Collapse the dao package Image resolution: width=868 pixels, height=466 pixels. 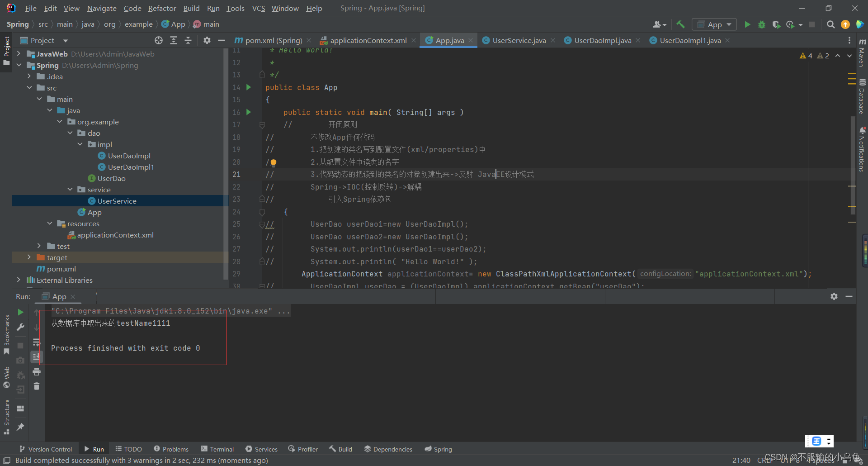click(x=70, y=133)
